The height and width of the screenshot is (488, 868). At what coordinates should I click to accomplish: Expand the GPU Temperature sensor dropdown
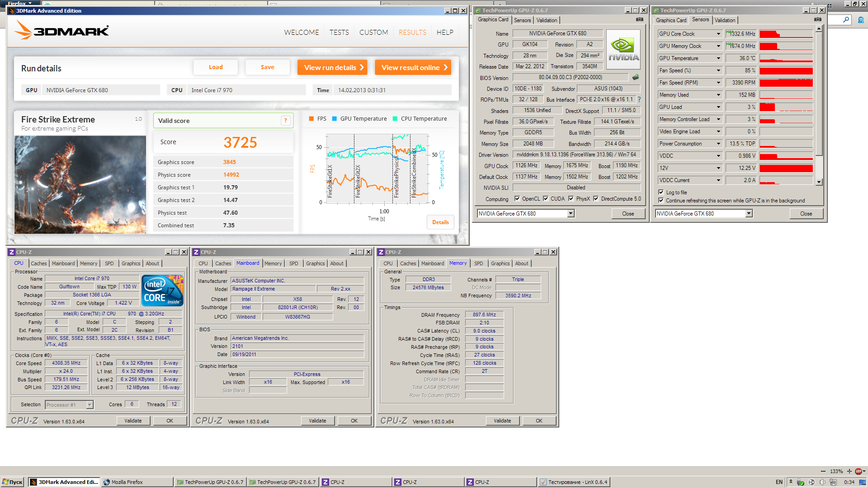pyautogui.click(x=718, y=58)
